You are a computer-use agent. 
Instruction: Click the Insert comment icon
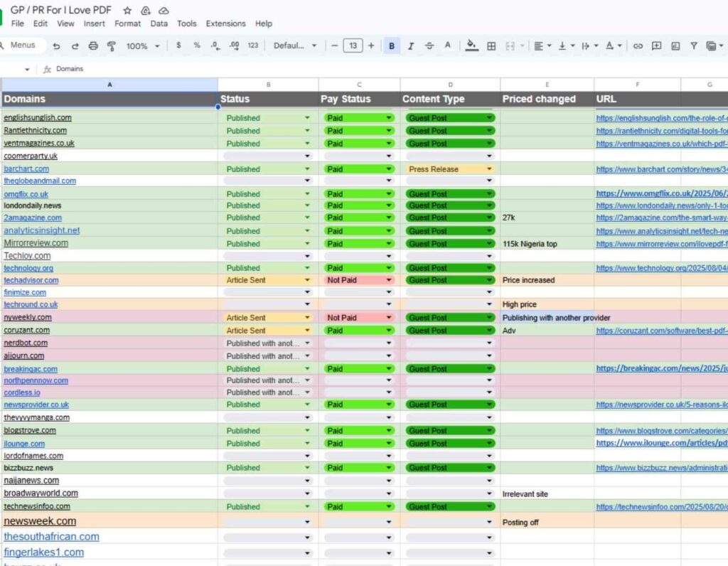656,46
